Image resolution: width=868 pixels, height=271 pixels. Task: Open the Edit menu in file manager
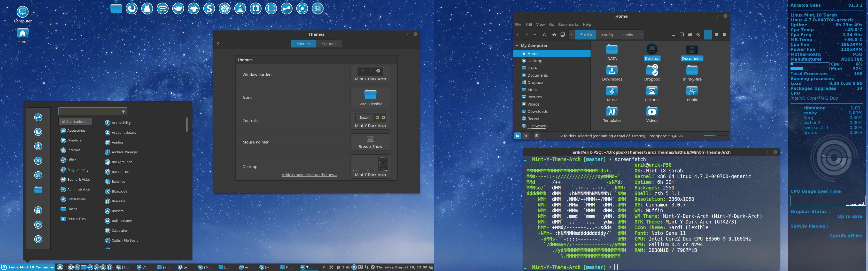(529, 25)
